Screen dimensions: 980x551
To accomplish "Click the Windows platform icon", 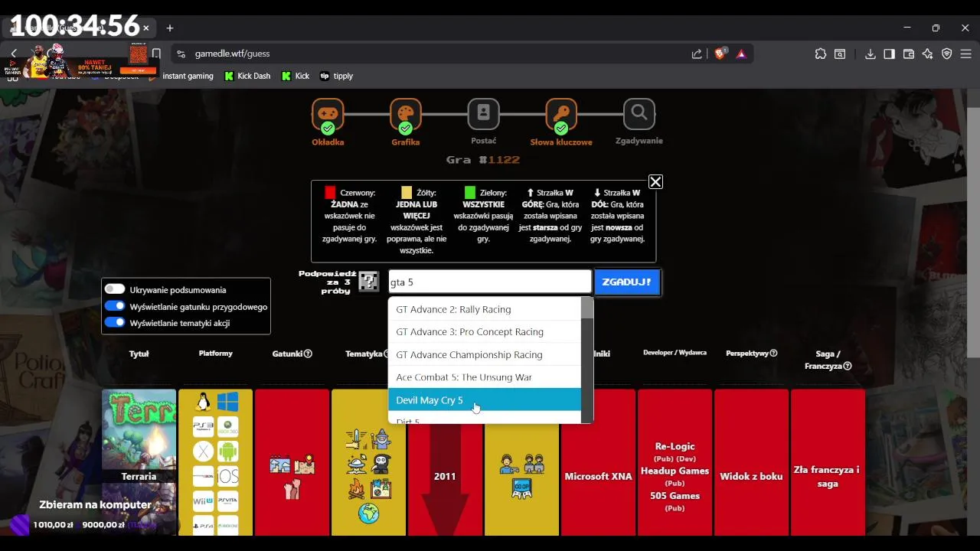I will pyautogui.click(x=228, y=402).
